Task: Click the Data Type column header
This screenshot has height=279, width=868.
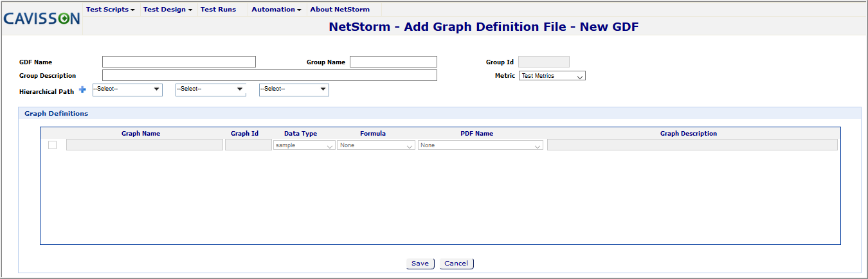Action: pos(300,134)
